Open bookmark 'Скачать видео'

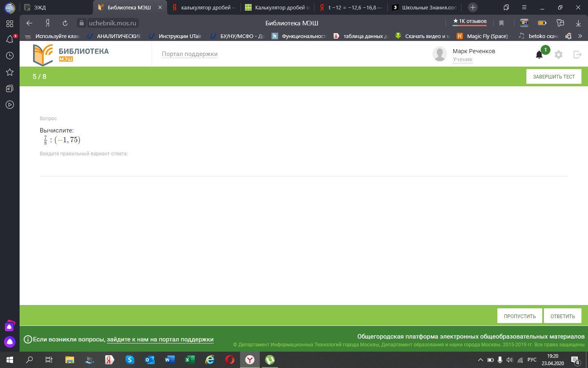tap(422, 36)
